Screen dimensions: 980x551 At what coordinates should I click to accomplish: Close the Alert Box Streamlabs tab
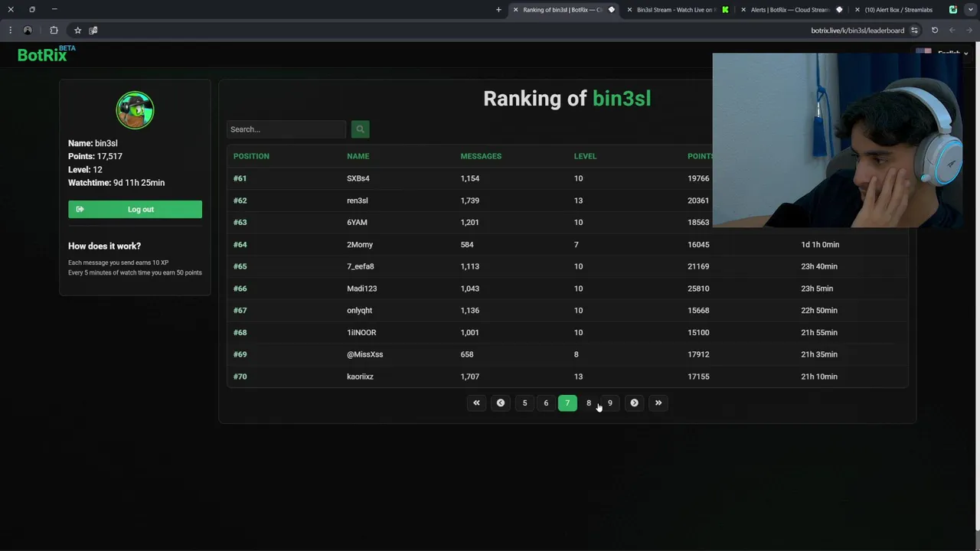[857, 10]
